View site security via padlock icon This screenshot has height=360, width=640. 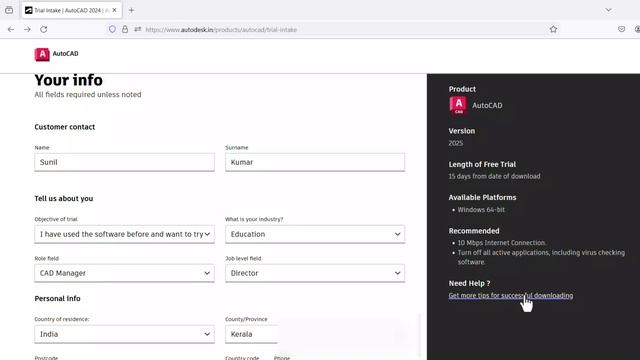click(125, 29)
